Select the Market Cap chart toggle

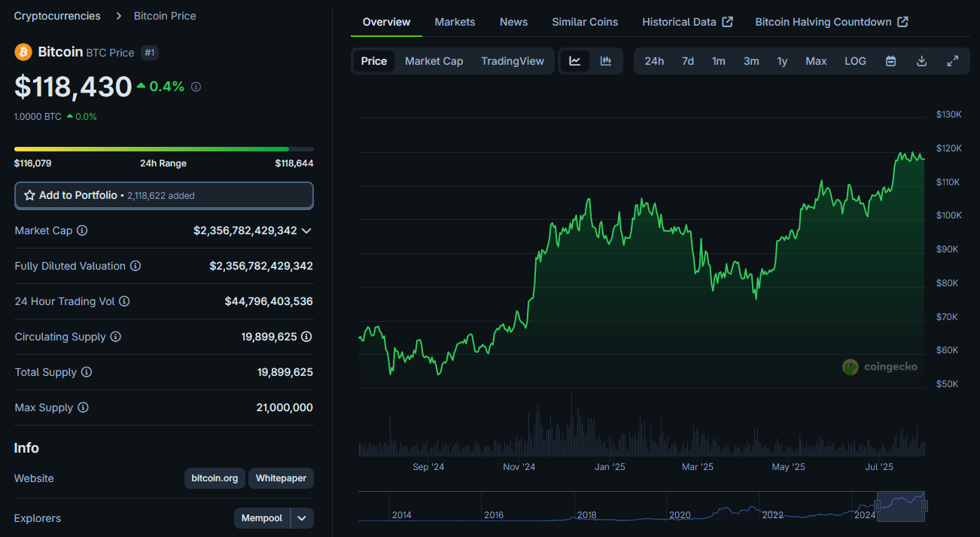point(434,61)
